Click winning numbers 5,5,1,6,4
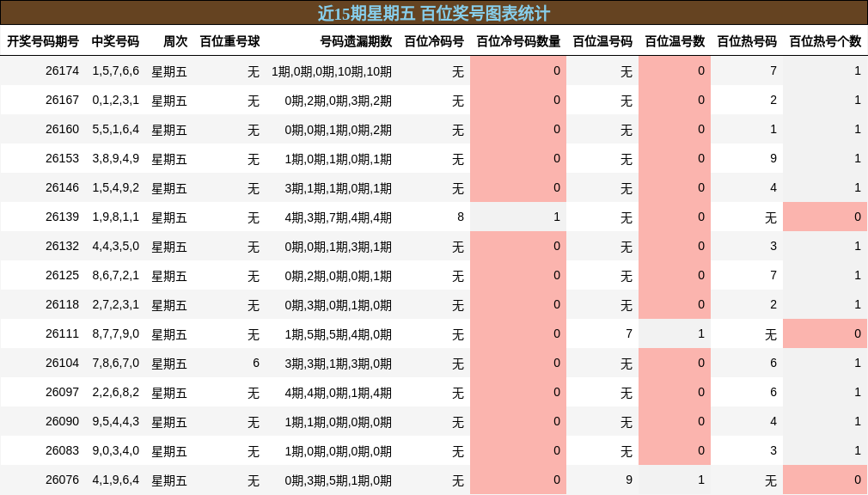868x495 pixels. point(116,130)
